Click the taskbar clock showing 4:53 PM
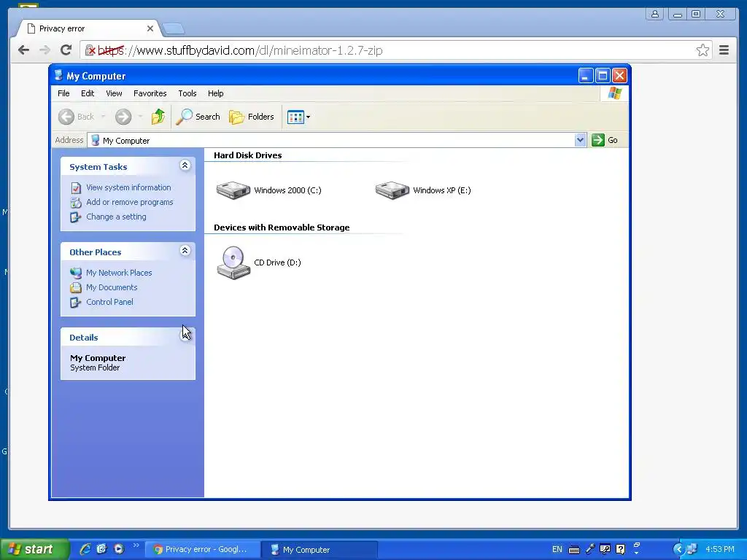Viewport: 747px width, 560px height. click(720, 549)
